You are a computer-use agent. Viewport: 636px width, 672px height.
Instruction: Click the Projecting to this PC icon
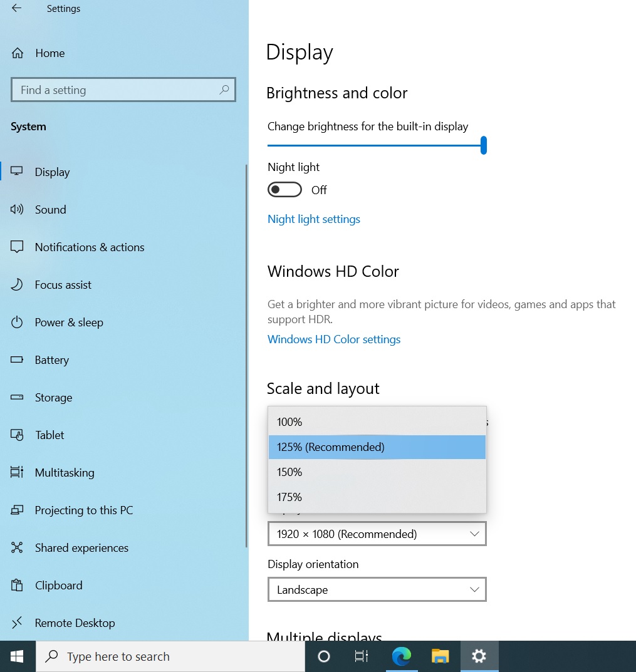(x=17, y=510)
